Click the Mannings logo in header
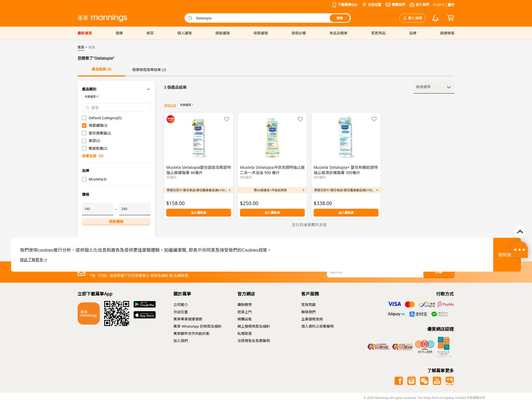The height and width of the screenshot is (403, 532). tap(102, 18)
